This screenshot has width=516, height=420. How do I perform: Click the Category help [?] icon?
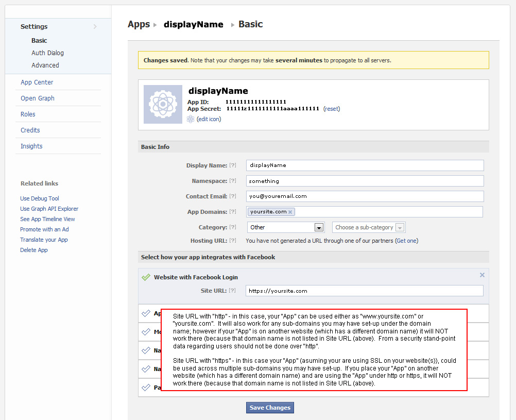click(233, 227)
